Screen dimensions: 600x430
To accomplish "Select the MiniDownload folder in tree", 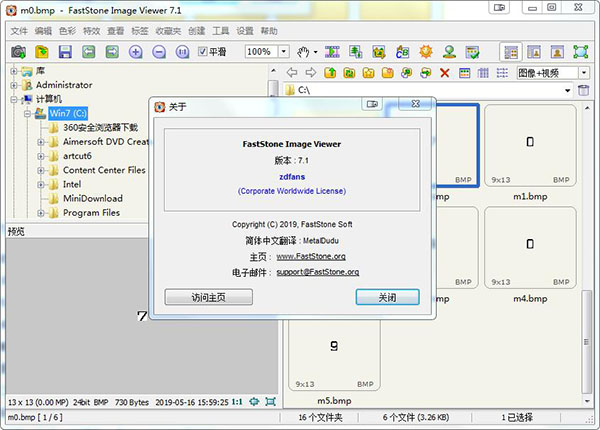I will click(93, 199).
